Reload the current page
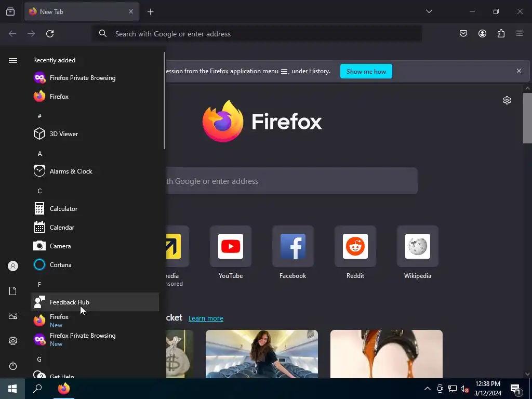Image resolution: width=532 pixels, height=399 pixels. coord(50,34)
